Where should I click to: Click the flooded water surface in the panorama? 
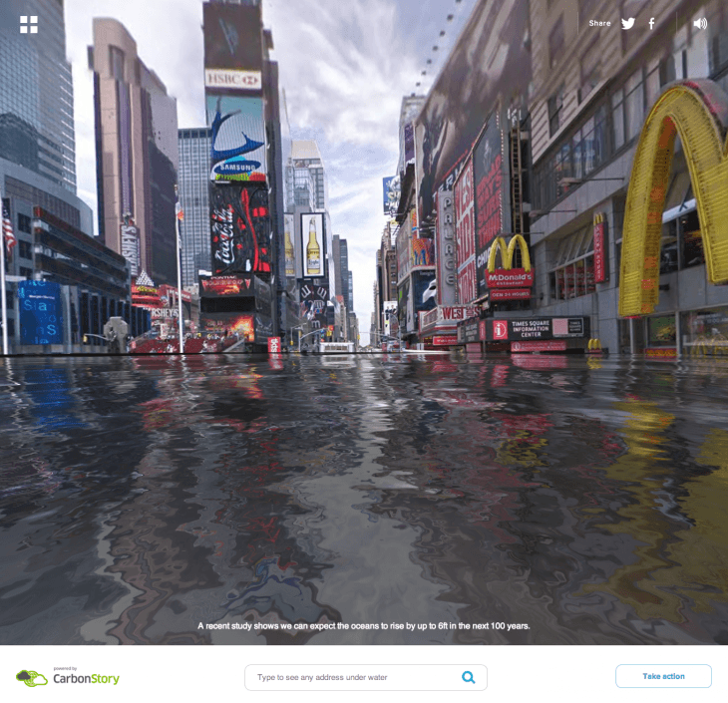(364, 479)
